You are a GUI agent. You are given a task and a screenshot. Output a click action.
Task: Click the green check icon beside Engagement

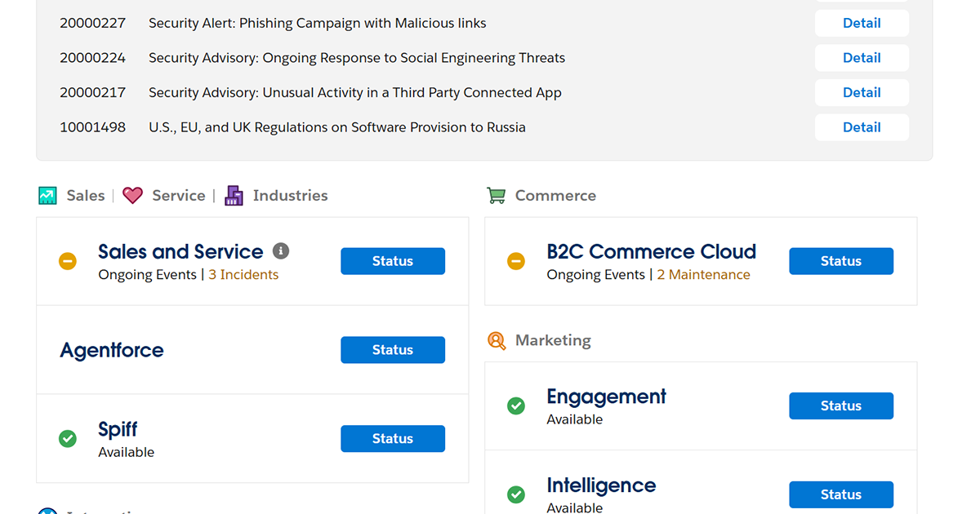(x=516, y=405)
